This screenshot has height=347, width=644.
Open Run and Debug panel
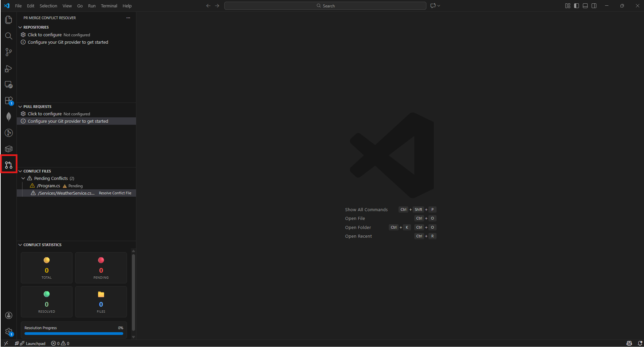[x=8, y=69]
